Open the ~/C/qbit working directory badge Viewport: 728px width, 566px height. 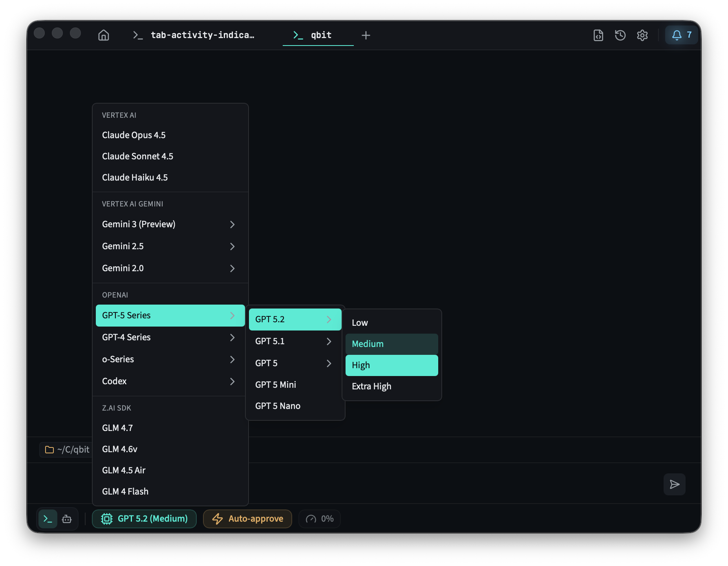click(x=67, y=450)
